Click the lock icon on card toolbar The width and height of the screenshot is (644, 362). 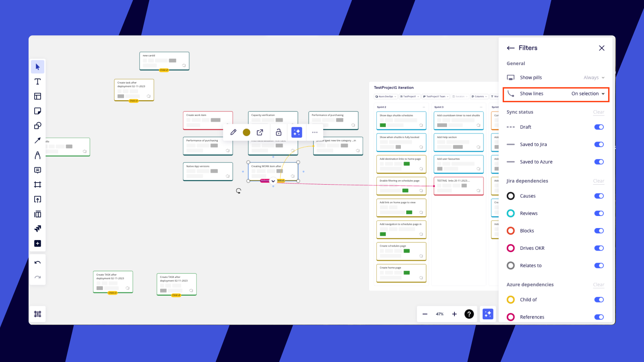click(278, 132)
